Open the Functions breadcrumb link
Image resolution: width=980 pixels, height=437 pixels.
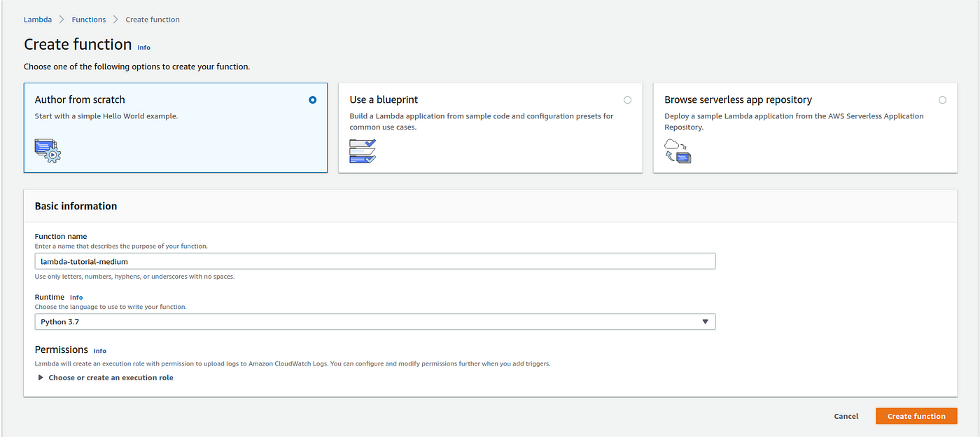tap(89, 20)
